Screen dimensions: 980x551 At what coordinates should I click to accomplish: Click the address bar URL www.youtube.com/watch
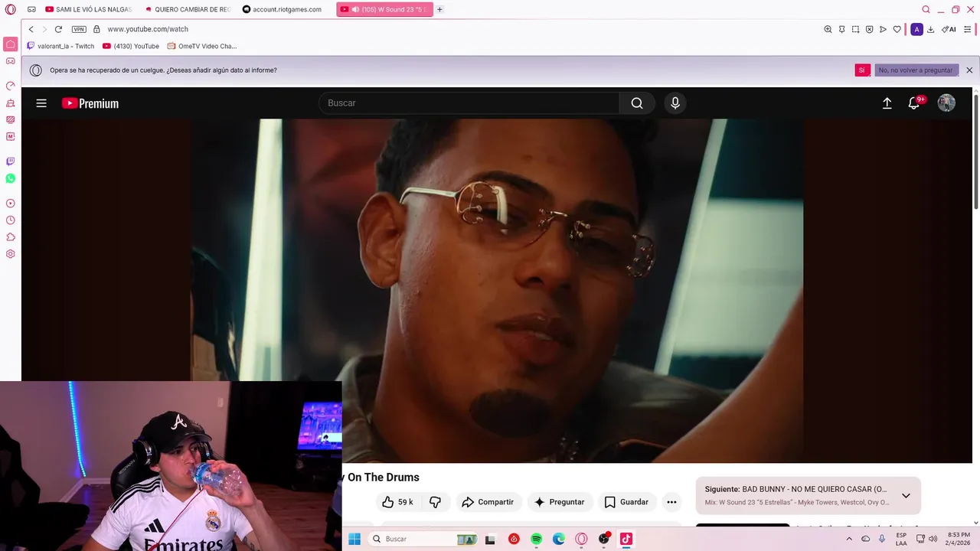point(148,29)
